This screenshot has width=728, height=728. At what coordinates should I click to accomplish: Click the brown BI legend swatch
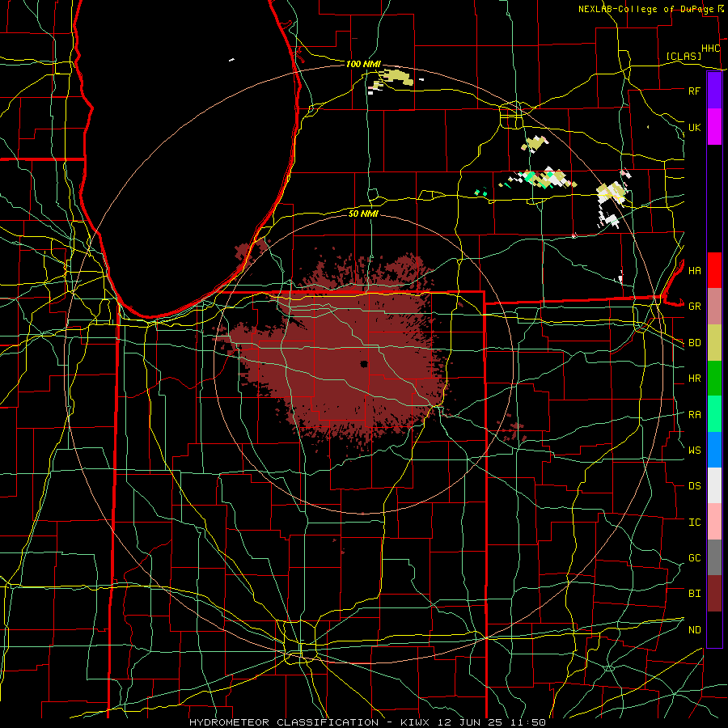coord(714,594)
